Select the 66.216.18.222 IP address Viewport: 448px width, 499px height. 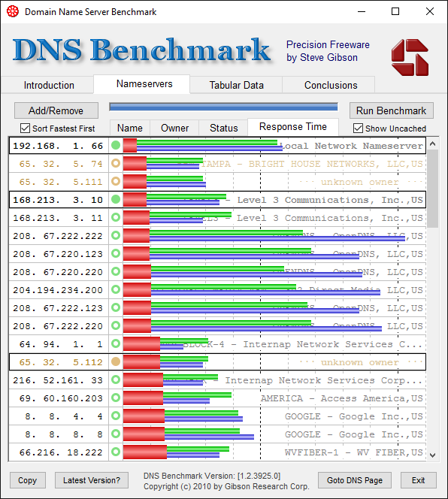(61, 452)
